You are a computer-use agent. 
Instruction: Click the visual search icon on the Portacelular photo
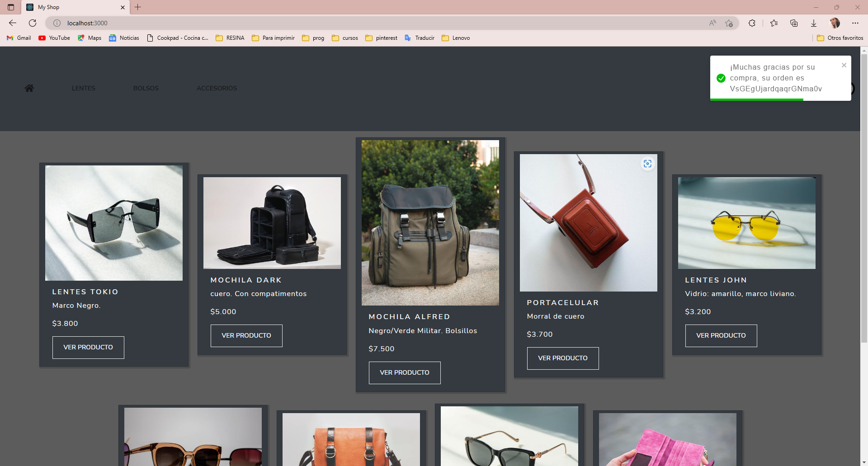[x=648, y=164]
